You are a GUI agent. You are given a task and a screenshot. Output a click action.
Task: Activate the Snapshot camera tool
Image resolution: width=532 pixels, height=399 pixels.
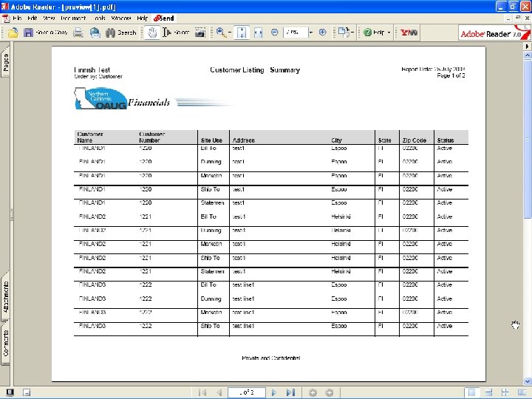pos(200,33)
